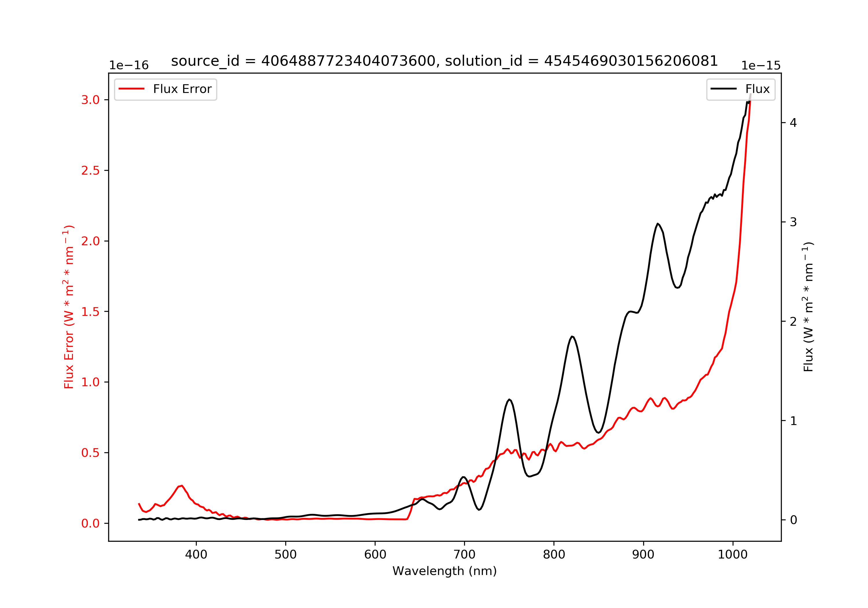Viewport: 868px width, 608px height.
Task: Click the red Flux Error y-axis label
Action: (x=69, y=307)
